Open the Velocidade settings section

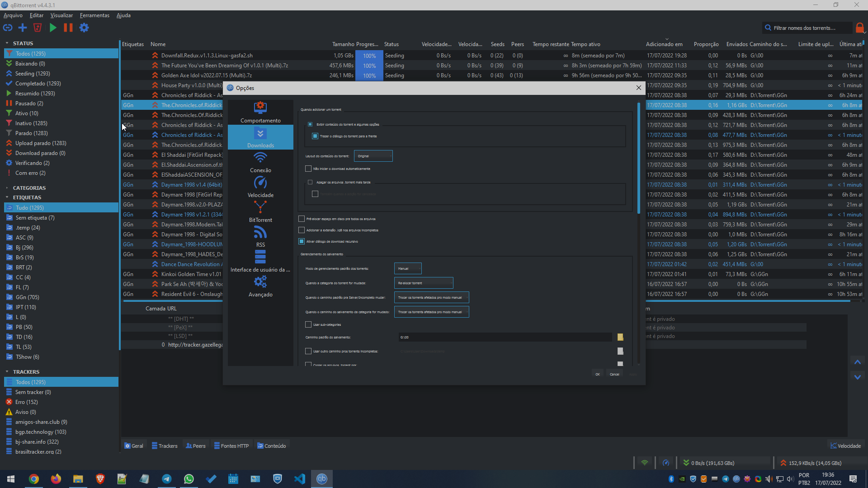tap(260, 188)
